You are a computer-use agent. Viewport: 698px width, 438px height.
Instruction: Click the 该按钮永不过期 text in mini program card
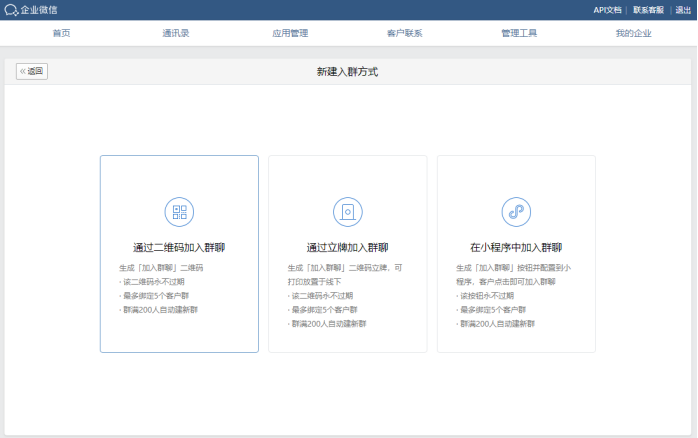(487, 296)
